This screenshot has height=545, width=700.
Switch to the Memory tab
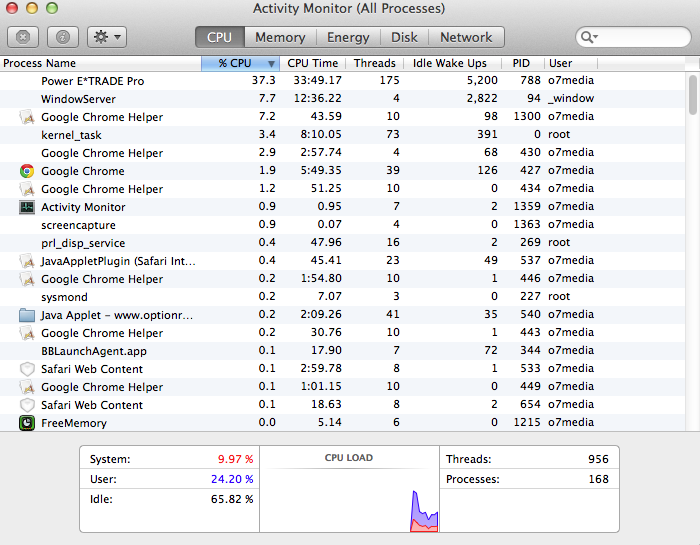pos(280,37)
